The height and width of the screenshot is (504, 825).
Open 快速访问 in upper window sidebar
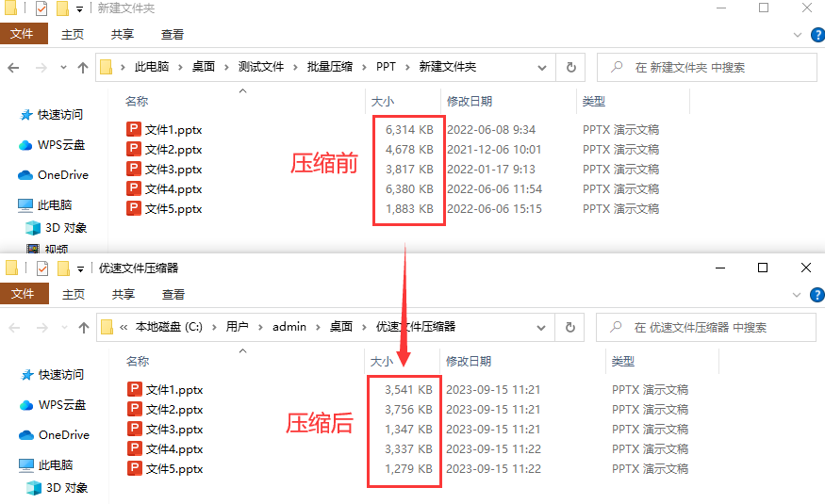point(52,115)
